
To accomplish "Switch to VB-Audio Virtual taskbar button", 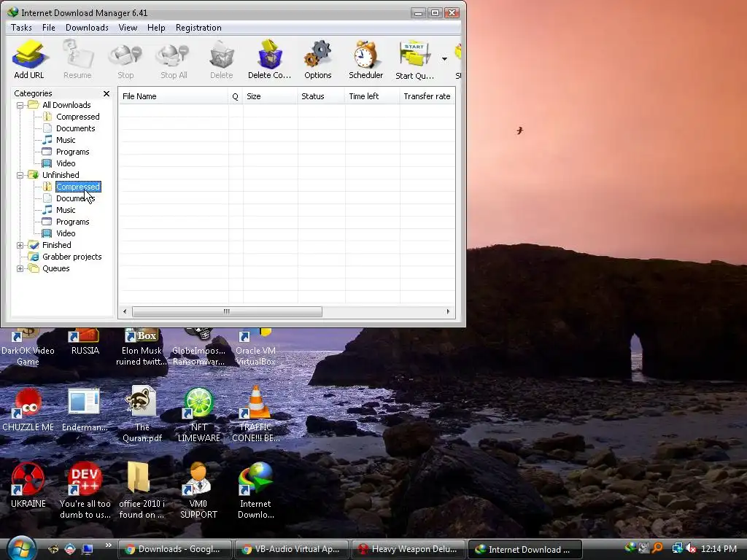I will click(292, 549).
